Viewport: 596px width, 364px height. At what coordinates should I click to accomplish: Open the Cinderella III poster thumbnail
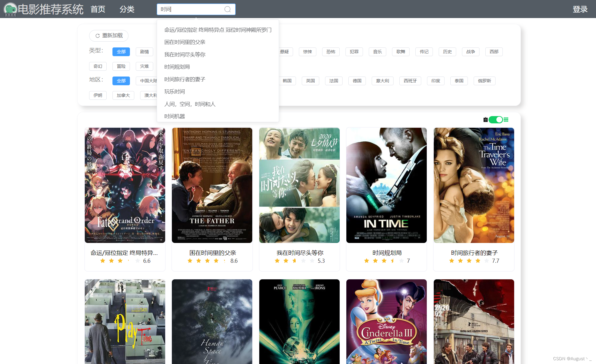tap(386, 321)
